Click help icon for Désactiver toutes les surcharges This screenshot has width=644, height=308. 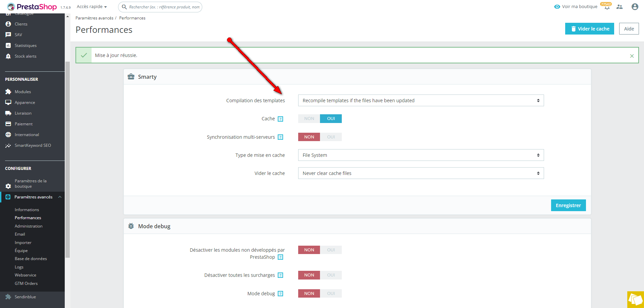click(x=281, y=275)
